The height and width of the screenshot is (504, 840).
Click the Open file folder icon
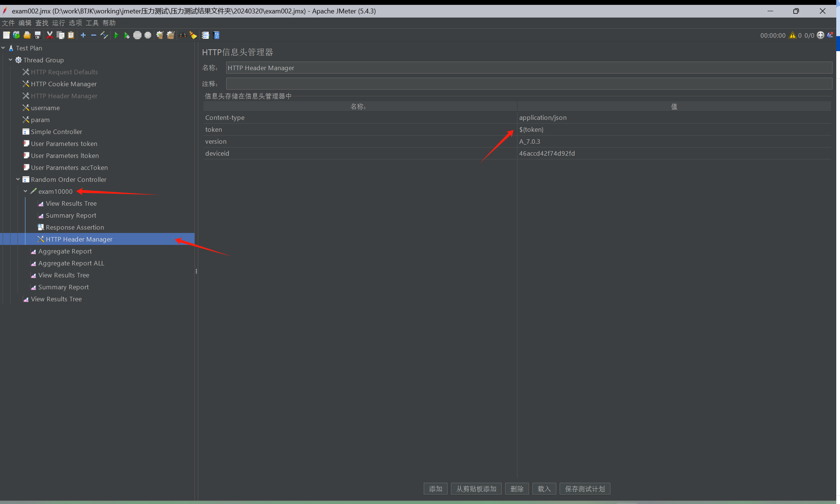tap(27, 35)
